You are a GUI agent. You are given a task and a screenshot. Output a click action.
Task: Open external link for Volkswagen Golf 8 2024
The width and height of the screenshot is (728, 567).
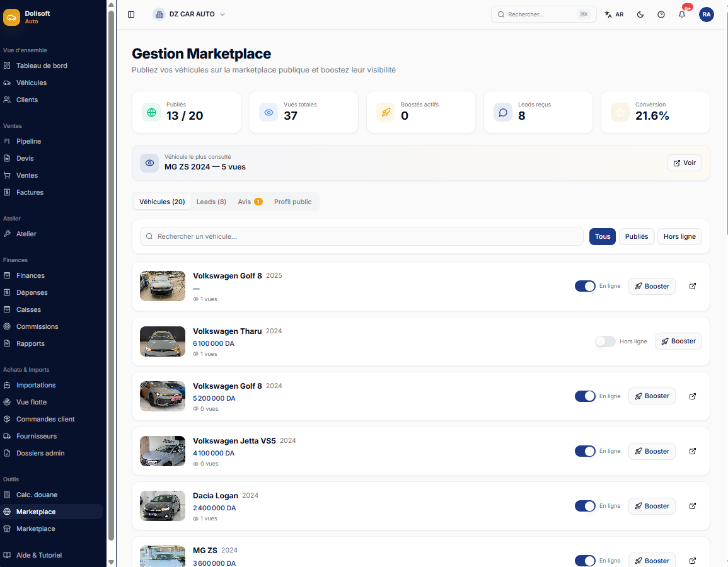pyautogui.click(x=693, y=396)
